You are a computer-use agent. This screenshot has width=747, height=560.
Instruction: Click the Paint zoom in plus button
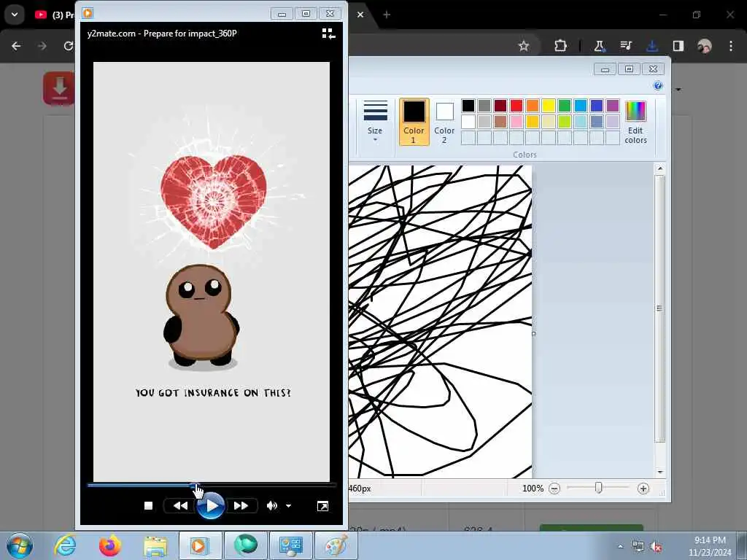click(x=643, y=489)
